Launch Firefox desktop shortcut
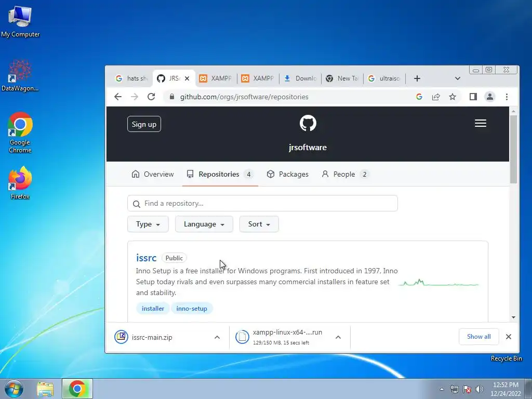This screenshot has width=532, height=399. 20,182
